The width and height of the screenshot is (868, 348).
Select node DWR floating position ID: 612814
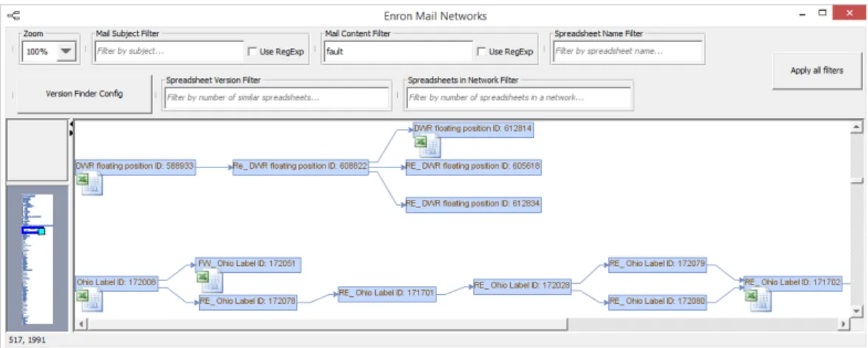pyautogui.click(x=473, y=129)
